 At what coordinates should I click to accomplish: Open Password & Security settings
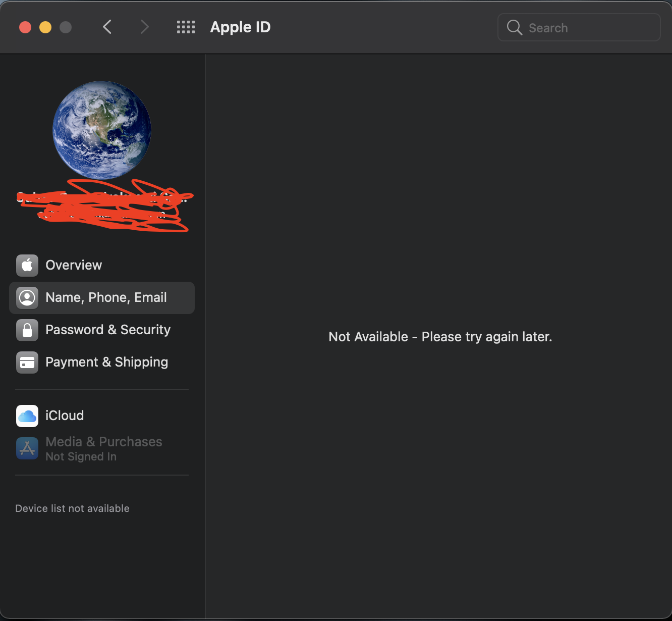tap(102, 330)
